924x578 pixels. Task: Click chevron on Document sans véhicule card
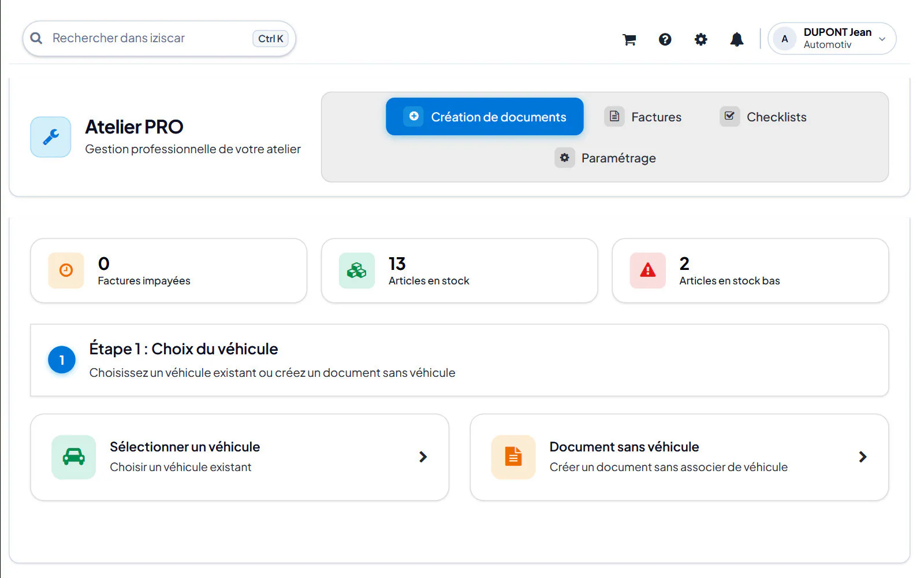click(x=863, y=457)
